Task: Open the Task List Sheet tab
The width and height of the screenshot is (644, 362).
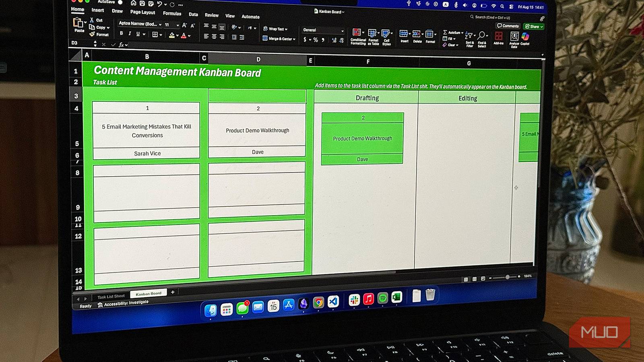Action: [x=111, y=296]
